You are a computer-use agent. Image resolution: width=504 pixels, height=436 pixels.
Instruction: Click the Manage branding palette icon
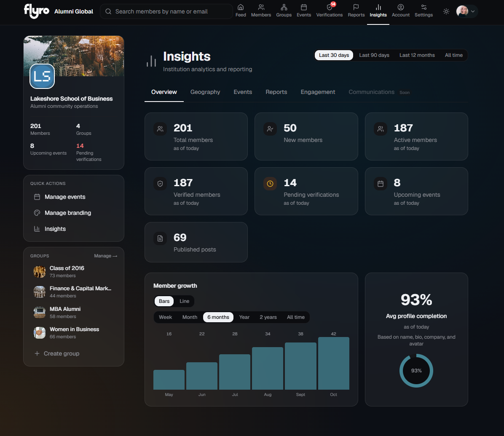tap(37, 213)
